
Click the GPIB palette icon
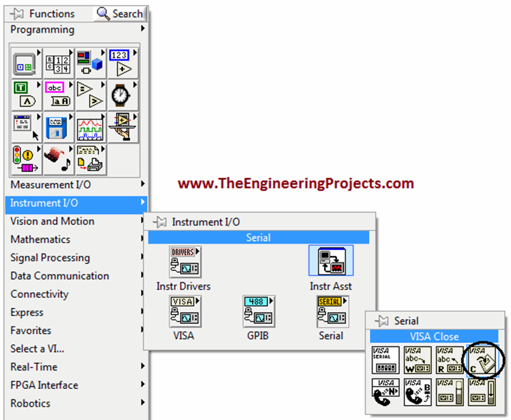pos(258,312)
